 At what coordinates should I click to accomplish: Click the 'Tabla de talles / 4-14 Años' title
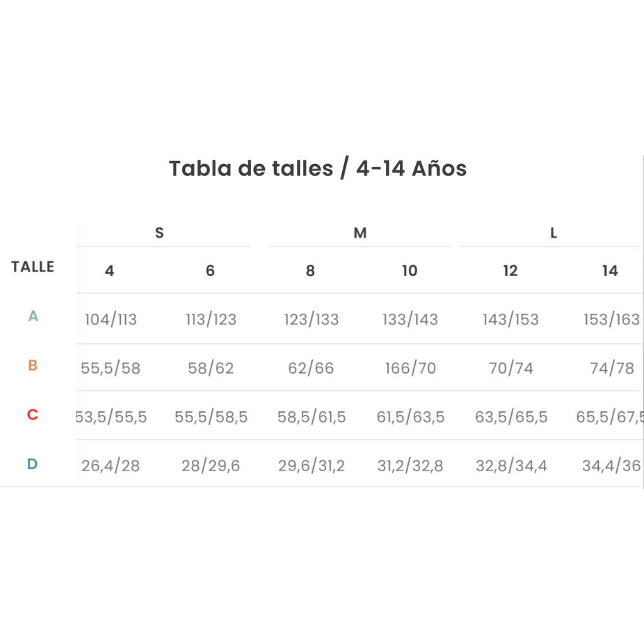click(318, 169)
